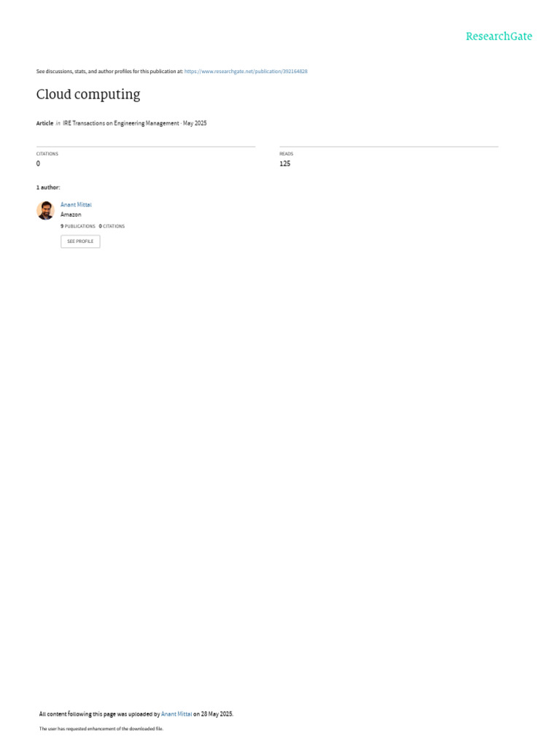Click the CITATIONS heading label
The width and height of the screenshot is (560, 747).
[47, 154]
